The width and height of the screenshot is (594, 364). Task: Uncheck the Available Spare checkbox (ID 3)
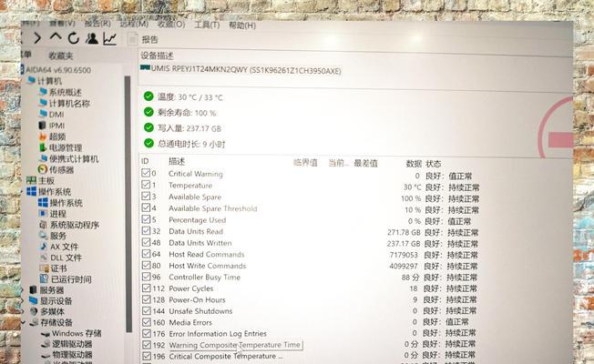pos(146,196)
